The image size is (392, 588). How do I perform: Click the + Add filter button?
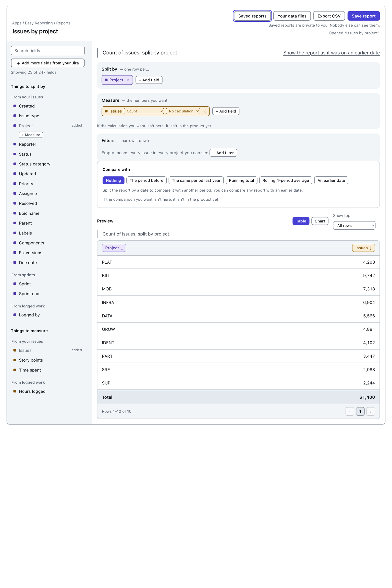pos(223,153)
